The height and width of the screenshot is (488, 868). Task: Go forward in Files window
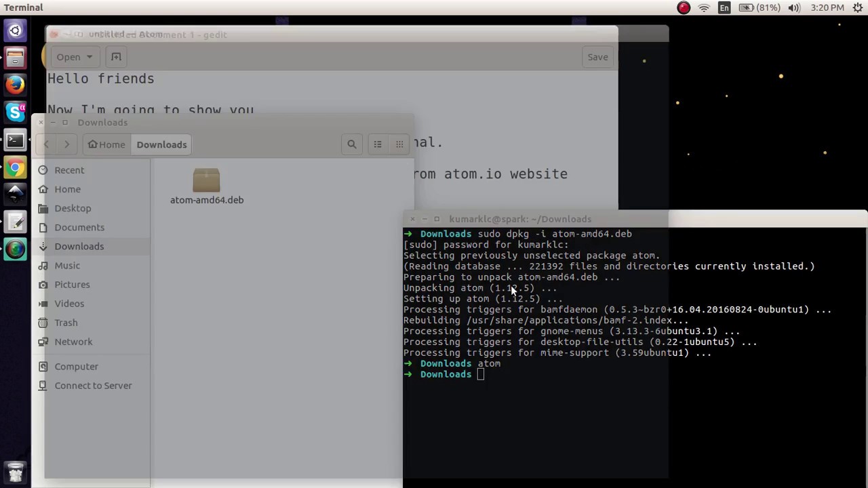tap(66, 144)
